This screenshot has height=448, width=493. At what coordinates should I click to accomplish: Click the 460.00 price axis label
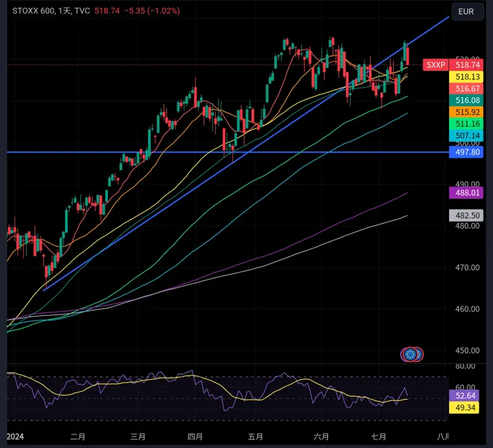point(467,309)
